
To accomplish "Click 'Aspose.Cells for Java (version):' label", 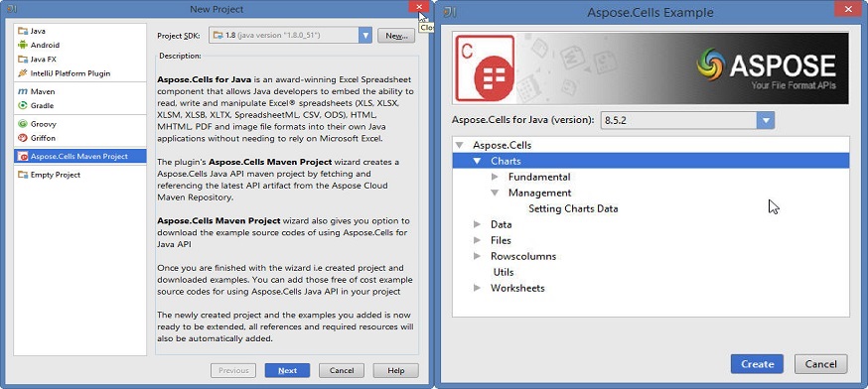I will pyautogui.click(x=523, y=120).
